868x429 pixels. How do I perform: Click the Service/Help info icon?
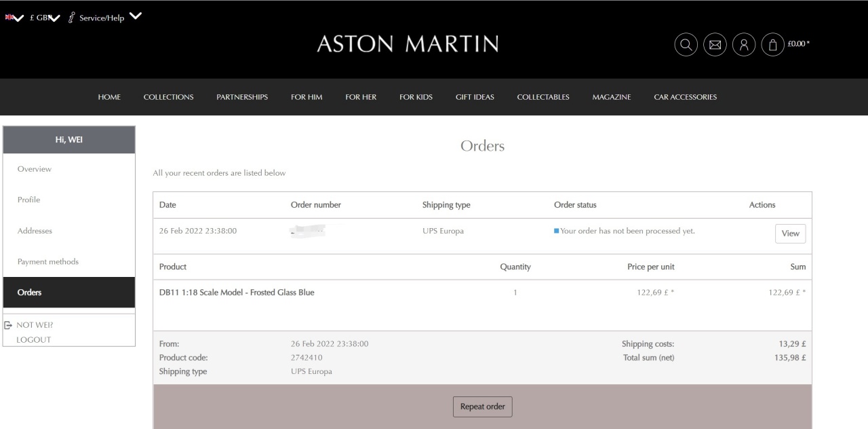71,18
